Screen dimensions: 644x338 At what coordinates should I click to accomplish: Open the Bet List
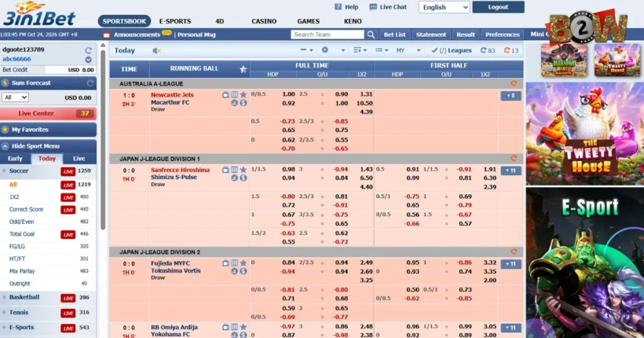point(395,35)
